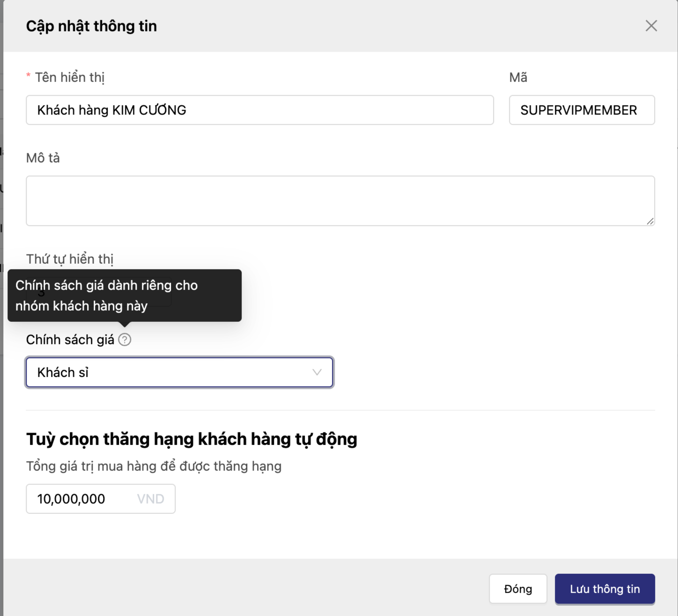Click the Tên hiển thị label
678x616 pixels.
[x=69, y=77]
